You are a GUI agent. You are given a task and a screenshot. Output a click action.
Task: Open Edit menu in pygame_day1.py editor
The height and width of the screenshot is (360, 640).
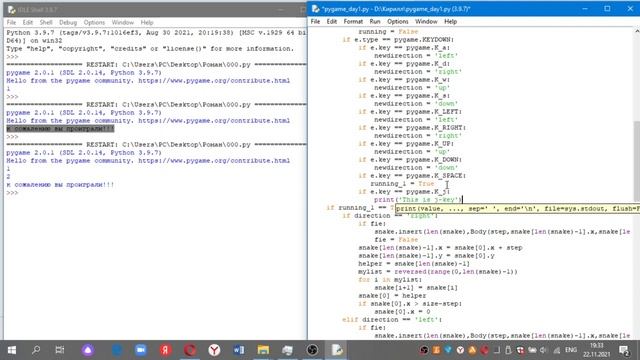[331, 22]
